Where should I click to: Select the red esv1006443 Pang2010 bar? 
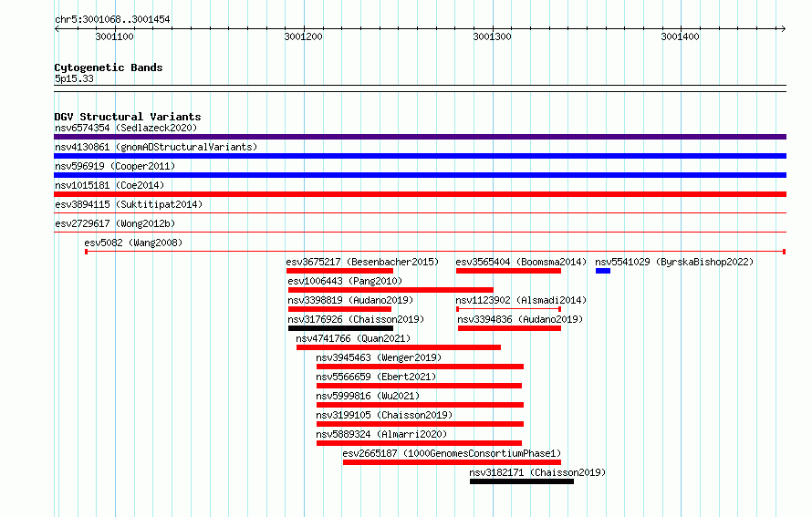point(391,290)
